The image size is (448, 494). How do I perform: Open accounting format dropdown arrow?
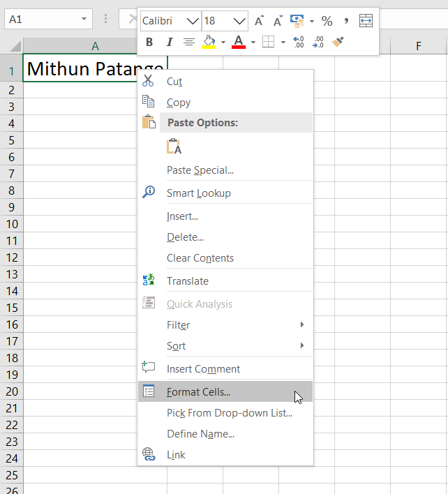point(312,22)
